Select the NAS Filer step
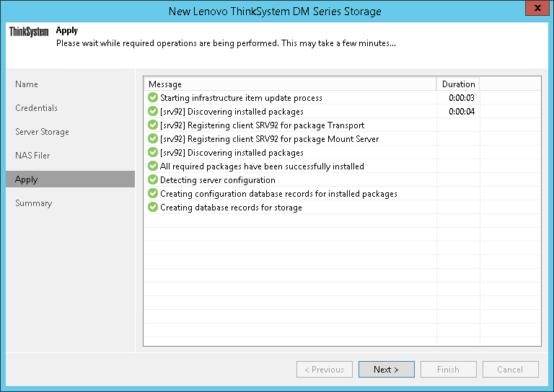This screenshot has width=554, height=392. [32, 156]
